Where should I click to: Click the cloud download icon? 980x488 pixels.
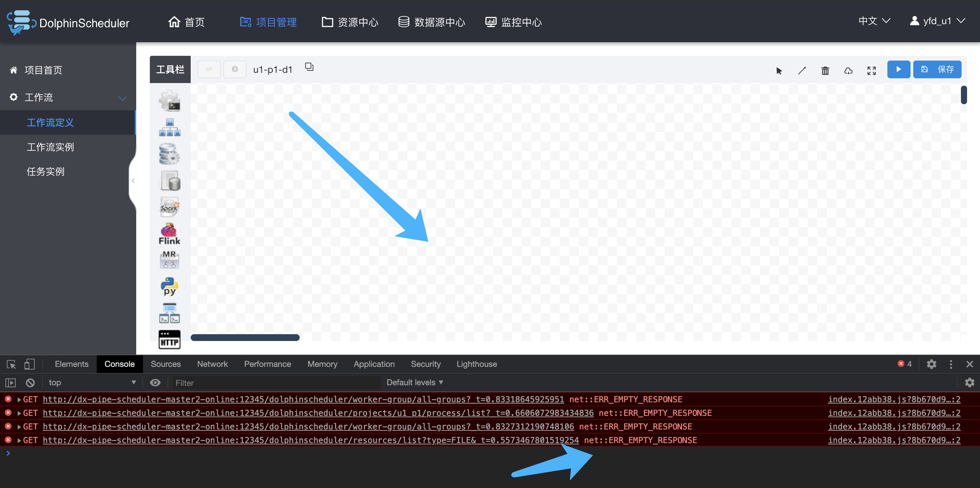point(848,71)
